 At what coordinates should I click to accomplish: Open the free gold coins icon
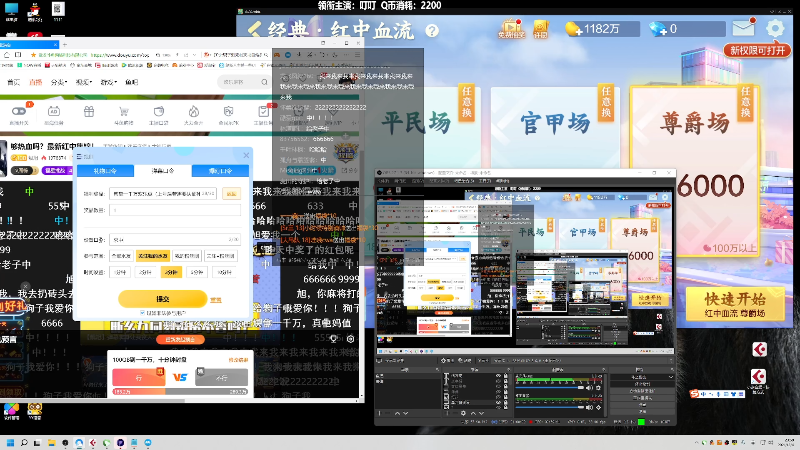(x=512, y=29)
